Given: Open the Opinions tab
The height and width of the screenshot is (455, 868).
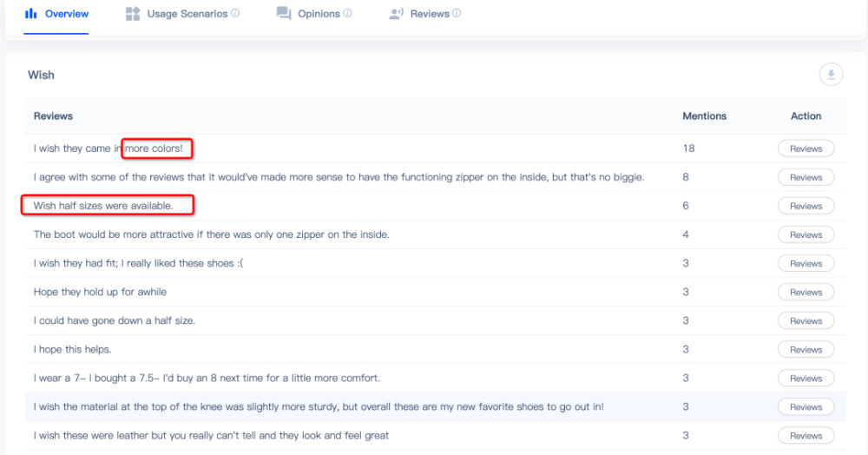Looking at the screenshot, I should click(x=314, y=14).
